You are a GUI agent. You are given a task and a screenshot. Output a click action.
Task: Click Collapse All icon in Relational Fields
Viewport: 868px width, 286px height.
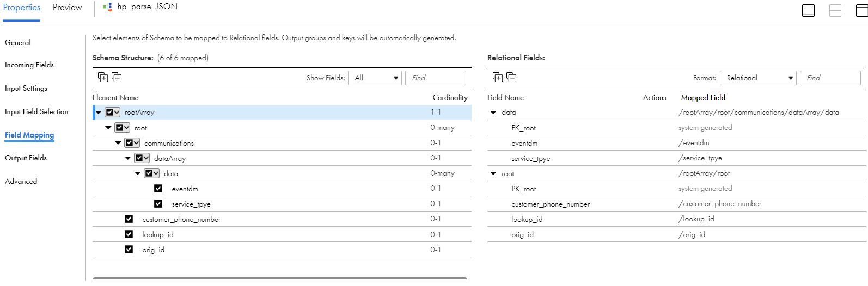click(511, 78)
